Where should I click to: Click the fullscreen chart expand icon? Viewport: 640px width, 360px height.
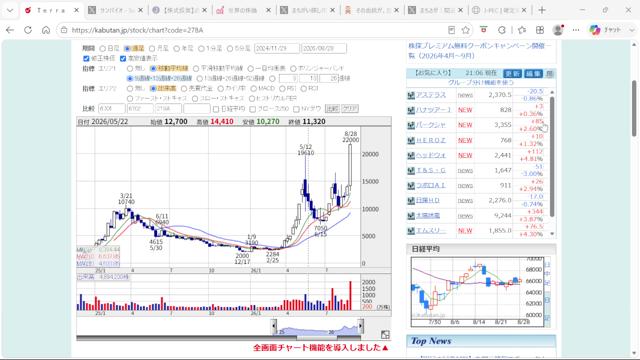pyautogui.click(x=385, y=335)
